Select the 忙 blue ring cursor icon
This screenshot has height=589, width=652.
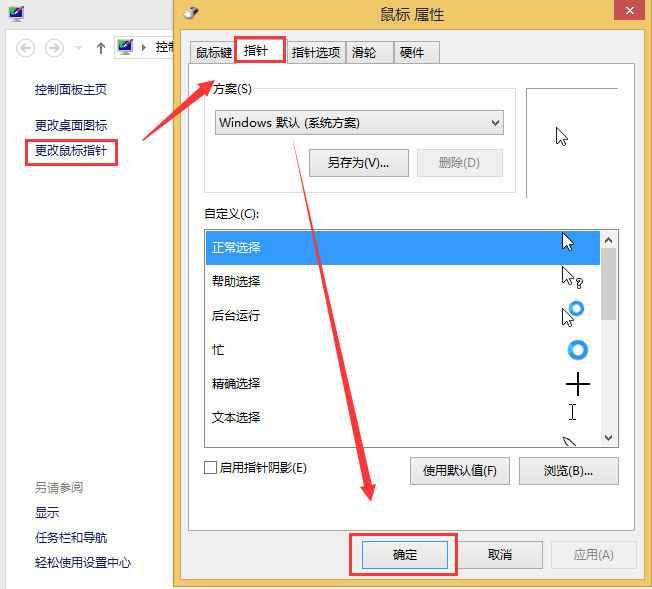(x=578, y=350)
